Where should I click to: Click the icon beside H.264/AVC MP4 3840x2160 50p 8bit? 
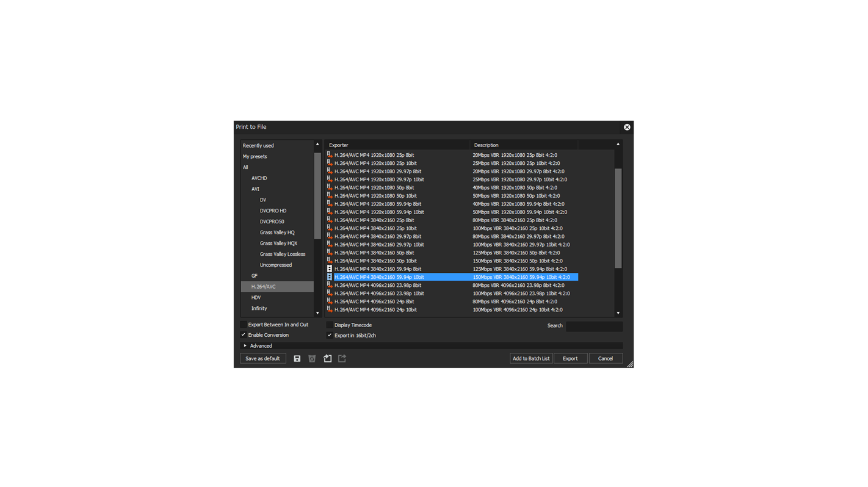point(330,253)
